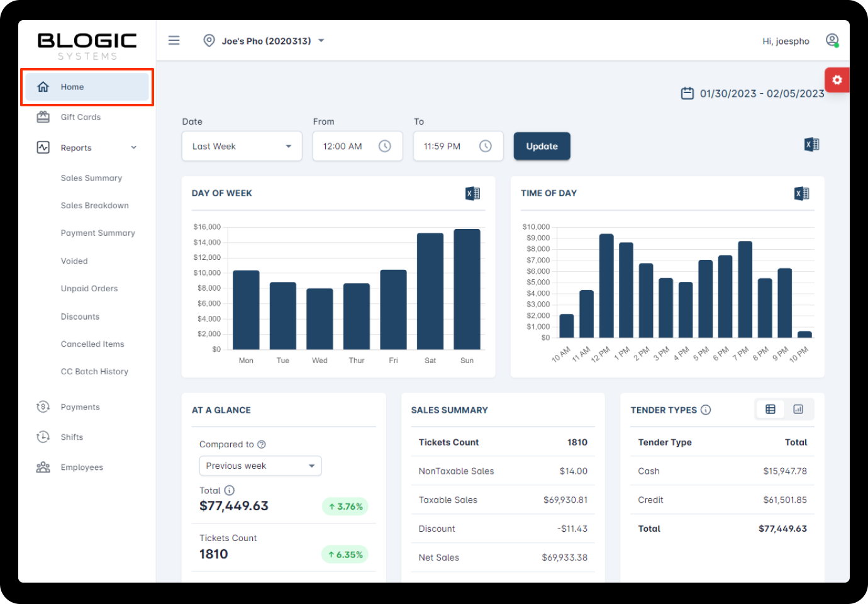This screenshot has height=604, width=868.
Task: Export Day of Week chart to Excel
Action: coord(472,194)
